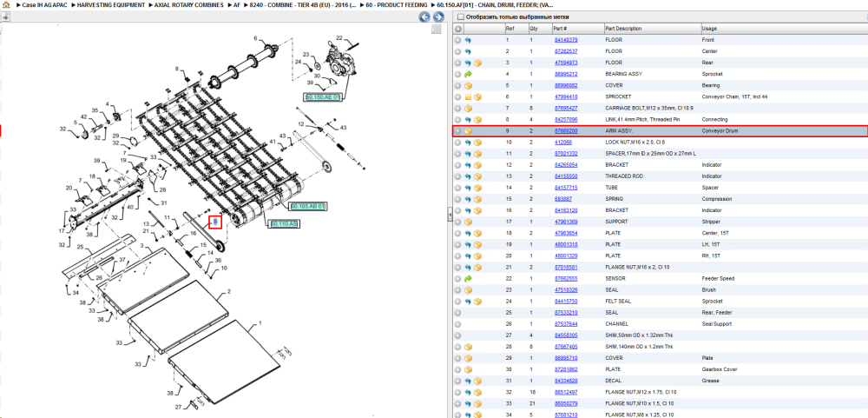Viewport: 868px width, 418px height.
Task: Go to the next diagram with the right arrow
Action: pyautogui.click(x=437, y=17)
